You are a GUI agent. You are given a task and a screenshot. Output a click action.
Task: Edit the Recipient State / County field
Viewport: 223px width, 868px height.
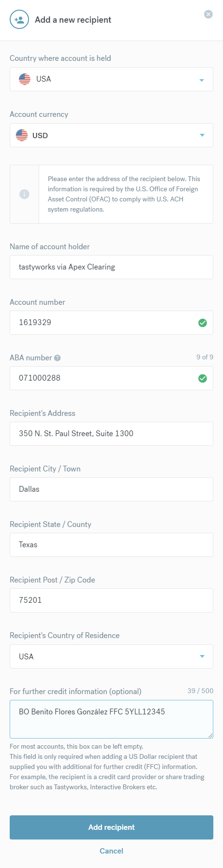pos(111,545)
